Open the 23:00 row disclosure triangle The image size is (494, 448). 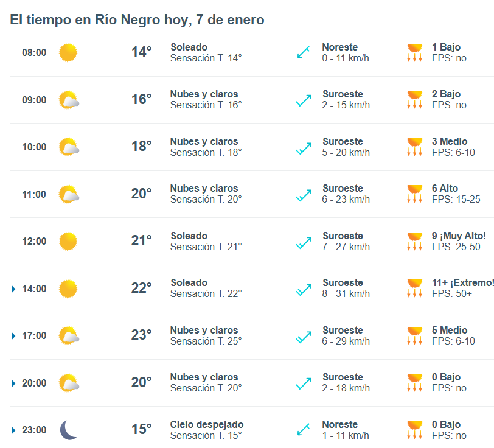[x=13, y=430]
